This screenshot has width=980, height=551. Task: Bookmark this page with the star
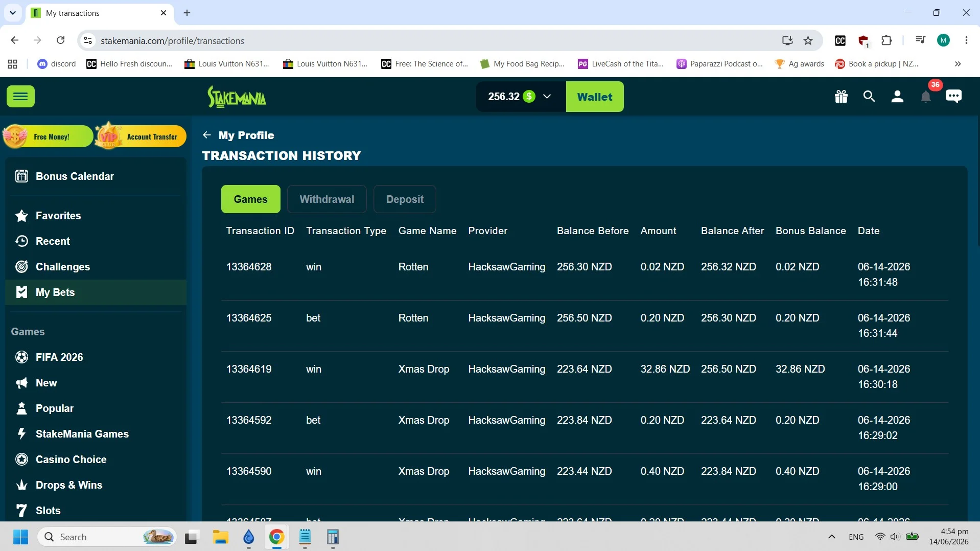click(808, 40)
